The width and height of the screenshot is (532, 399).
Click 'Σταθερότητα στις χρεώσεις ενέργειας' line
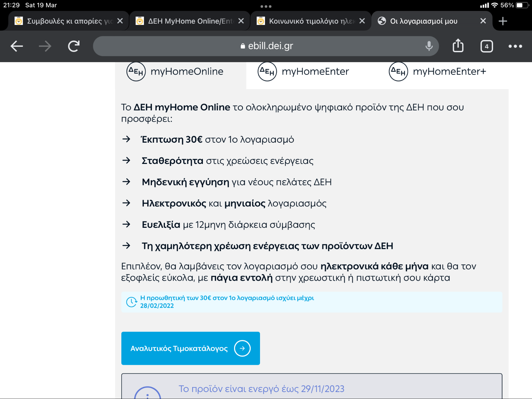pyautogui.click(x=227, y=161)
